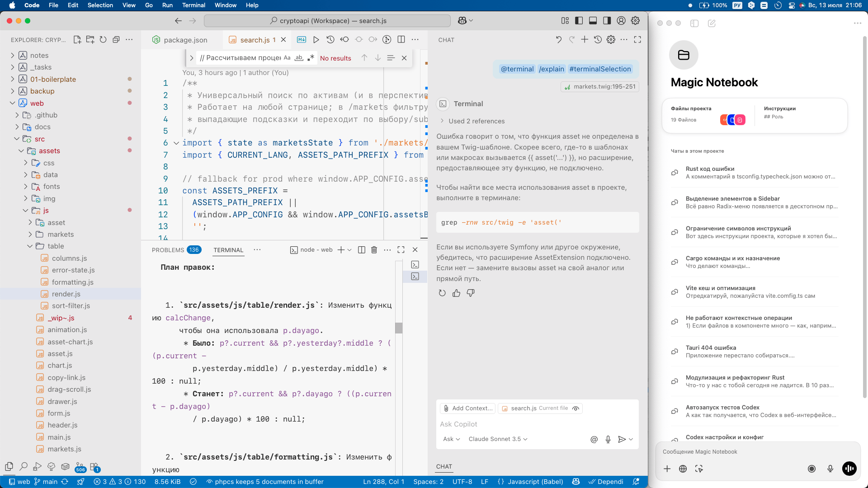Viewport: 868px width, 488px height.
Task: Toggle Primary Side Bar visibility
Action: click(579, 20)
